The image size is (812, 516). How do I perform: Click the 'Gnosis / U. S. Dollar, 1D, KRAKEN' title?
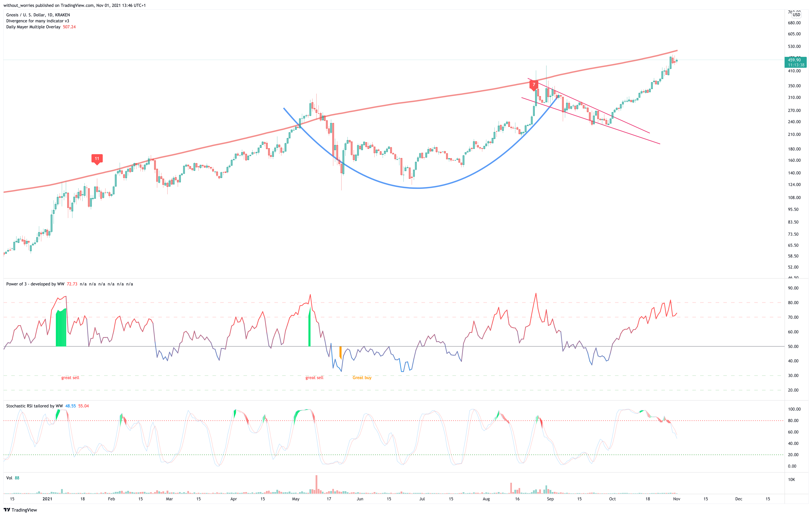click(x=38, y=15)
